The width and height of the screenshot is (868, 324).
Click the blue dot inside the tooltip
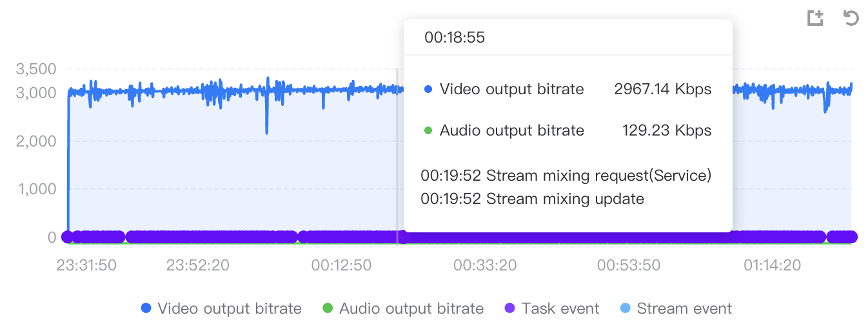pos(428,89)
